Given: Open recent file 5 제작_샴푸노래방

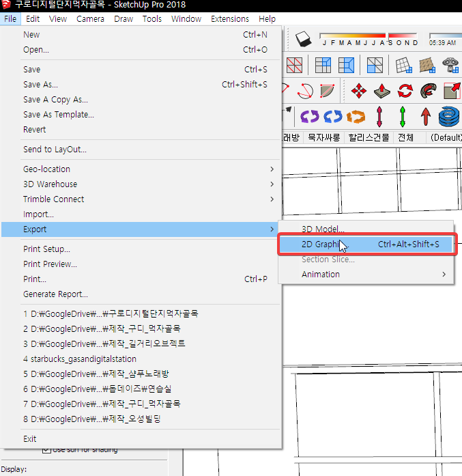Looking at the screenshot, I should click(141, 374).
